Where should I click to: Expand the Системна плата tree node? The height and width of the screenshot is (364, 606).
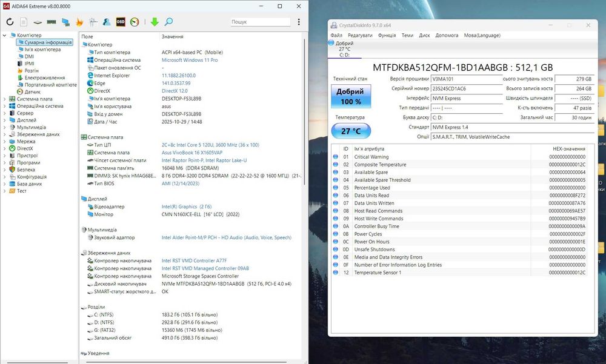point(4,99)
